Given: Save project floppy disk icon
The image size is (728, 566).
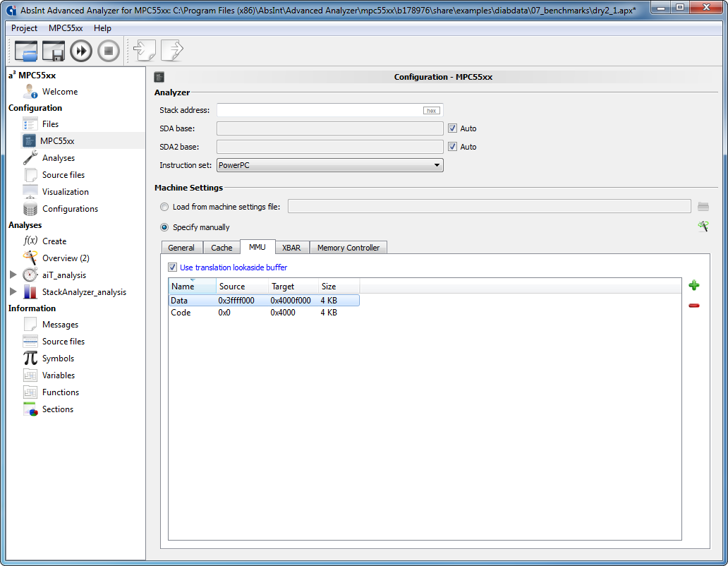Looking at the screenshot, I should (x=54, y=51).
